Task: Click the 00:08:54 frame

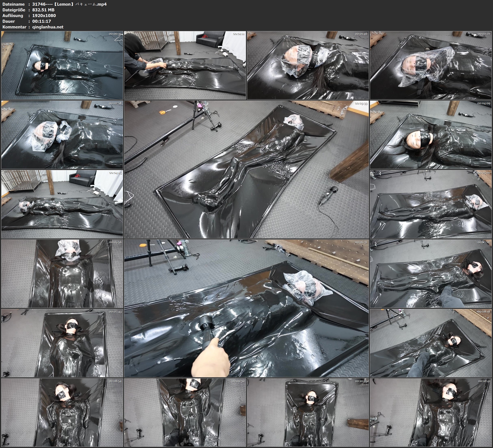Action: (x=62, y=412)
